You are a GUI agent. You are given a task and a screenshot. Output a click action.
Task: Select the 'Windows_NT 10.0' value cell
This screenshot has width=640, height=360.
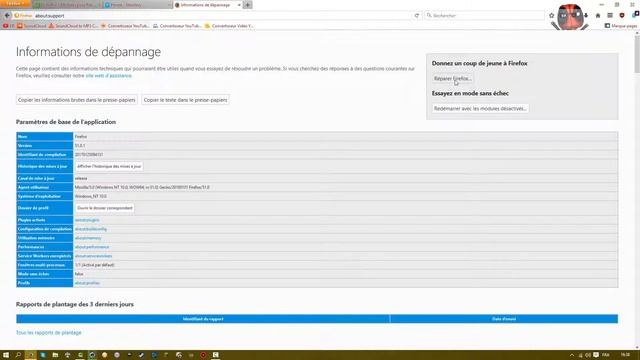click(x=345, y=196)
